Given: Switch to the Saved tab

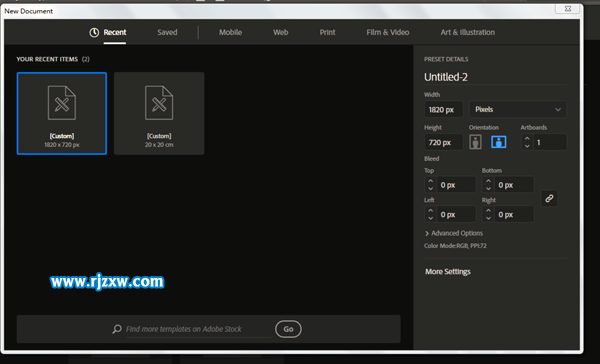Looking at the screenshot, I should 167,33.
